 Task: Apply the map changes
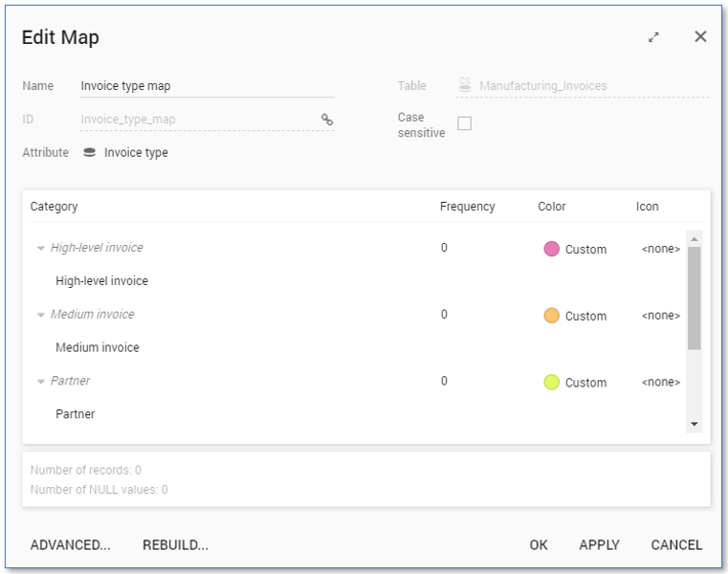click(599, 545)
